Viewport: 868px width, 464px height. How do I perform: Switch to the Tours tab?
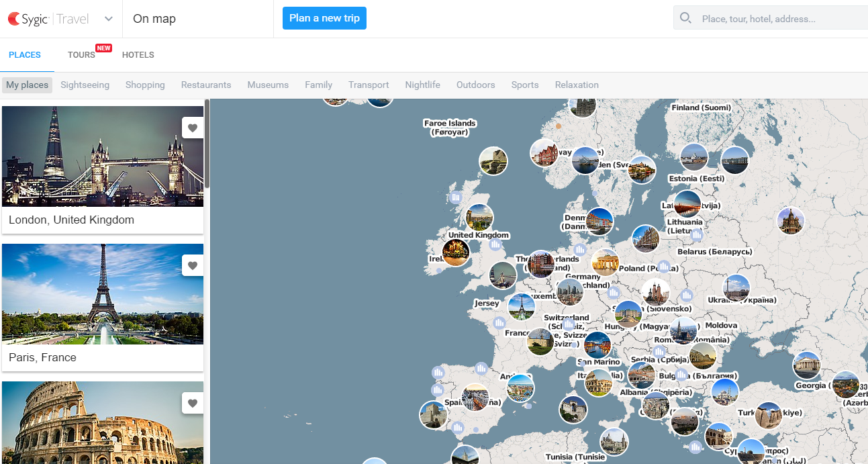point(81,55)
